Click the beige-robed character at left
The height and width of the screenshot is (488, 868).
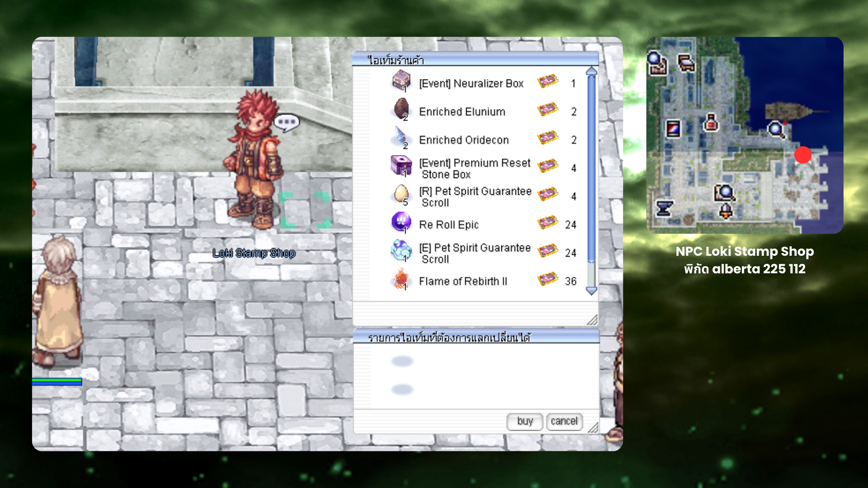click(57, 300)
